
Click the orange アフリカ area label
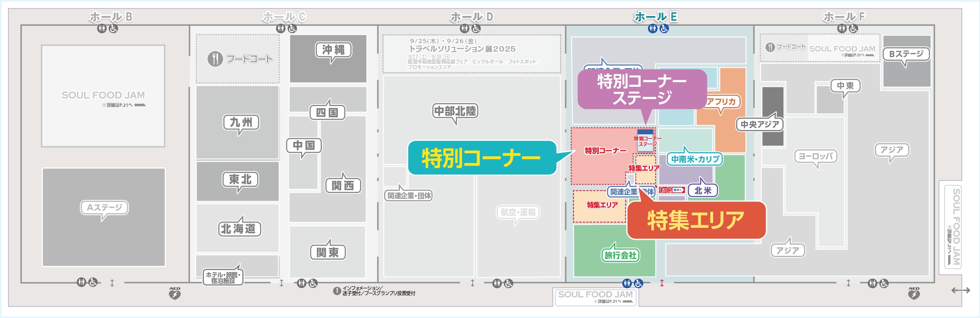coord(722,102)
